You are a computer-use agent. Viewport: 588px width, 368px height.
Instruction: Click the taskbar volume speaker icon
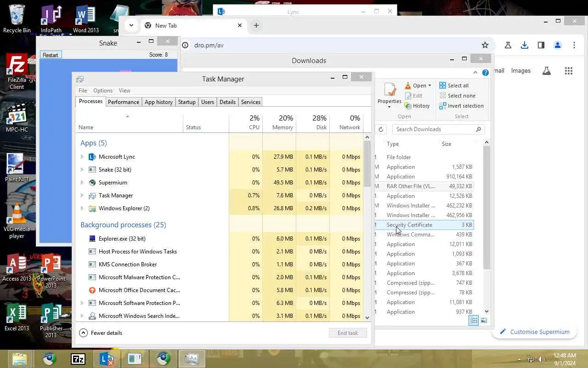click(x=541, y=359)
